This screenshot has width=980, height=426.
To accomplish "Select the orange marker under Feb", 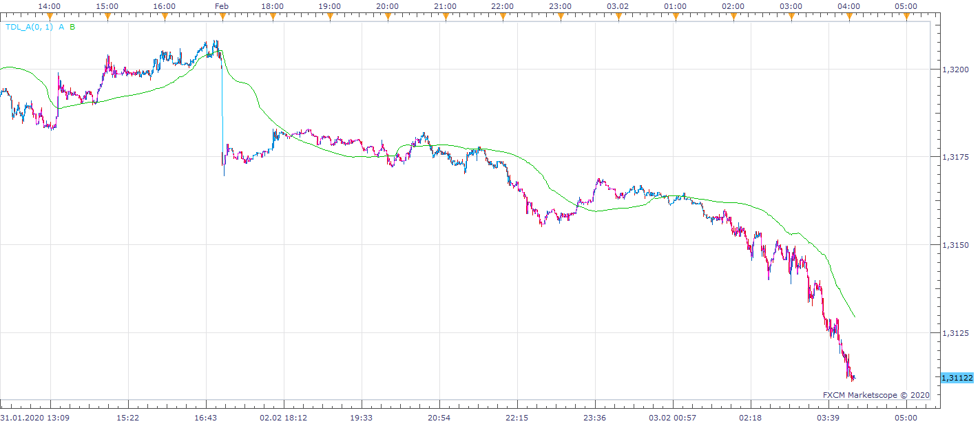I will [221, 16].
